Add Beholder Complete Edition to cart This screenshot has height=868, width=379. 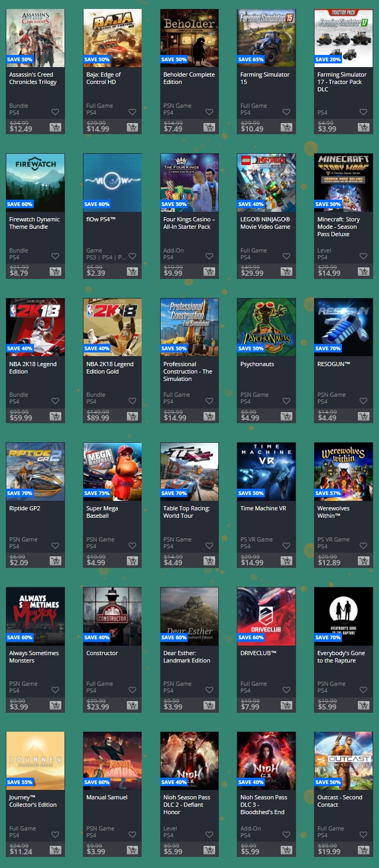[209, 127]
